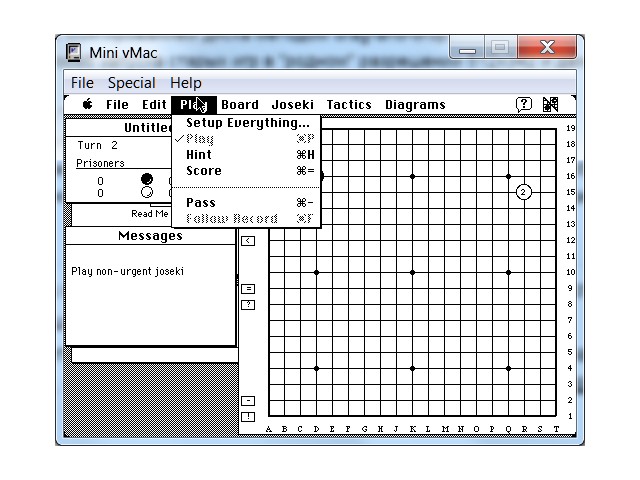
Task: Click the Messages panel title
Action: pyautogui.click(x=150, y=236)
